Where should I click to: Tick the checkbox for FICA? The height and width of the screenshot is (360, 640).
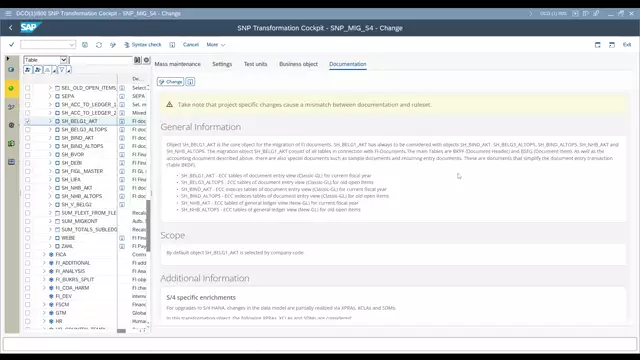click(27, 254)
